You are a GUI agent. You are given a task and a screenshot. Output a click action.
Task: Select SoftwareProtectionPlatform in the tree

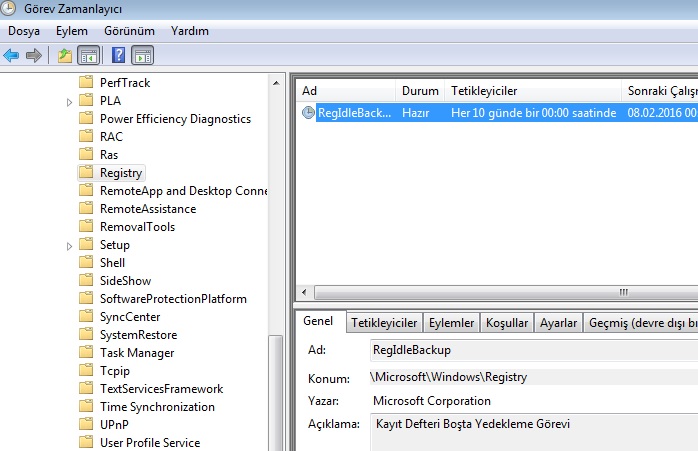click(x=173, y=299)
